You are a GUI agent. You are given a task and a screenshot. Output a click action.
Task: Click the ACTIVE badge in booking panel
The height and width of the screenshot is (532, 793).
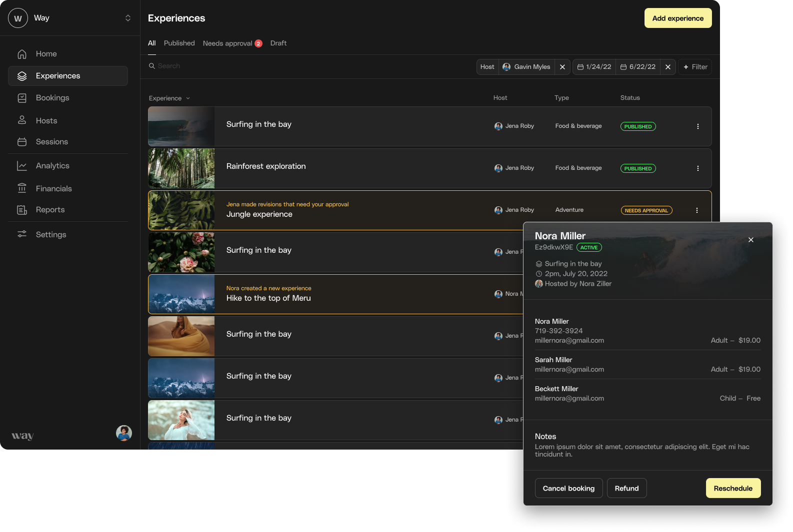coord(589,247)
